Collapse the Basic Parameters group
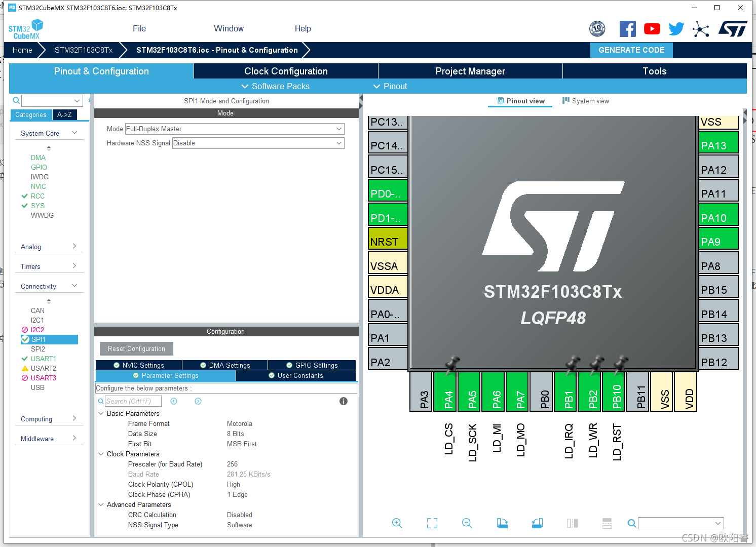Screen dimensions: 756x547 click(101, 413)
